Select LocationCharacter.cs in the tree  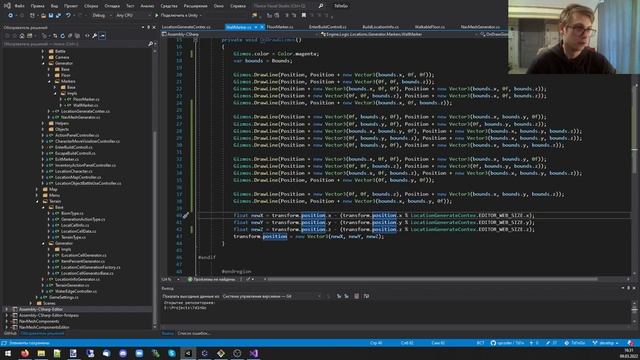tap(73, 171)
